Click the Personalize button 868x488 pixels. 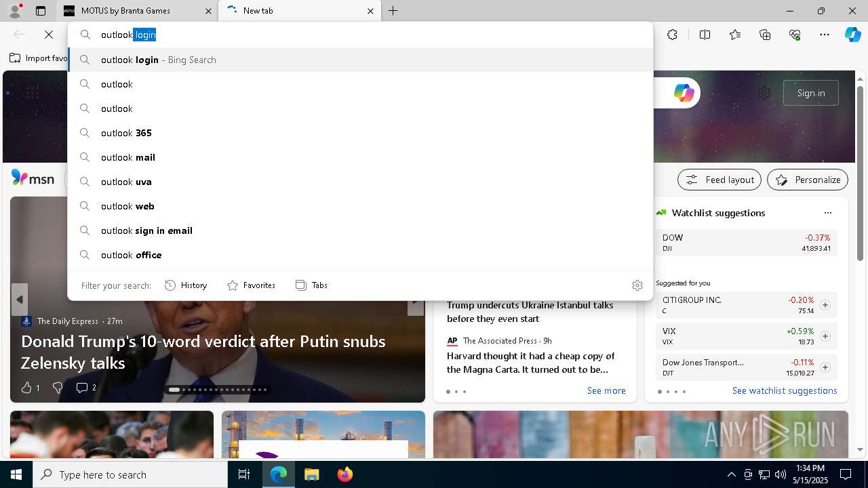(x=808, y=180)
